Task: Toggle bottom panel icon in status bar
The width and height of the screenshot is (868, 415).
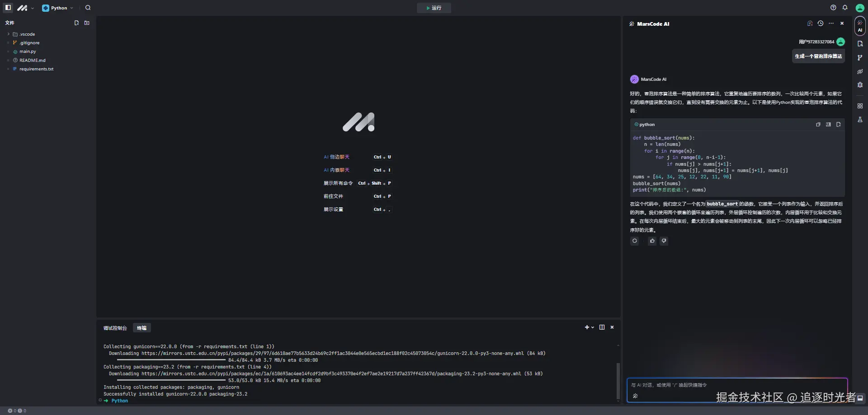Action: 860,398
